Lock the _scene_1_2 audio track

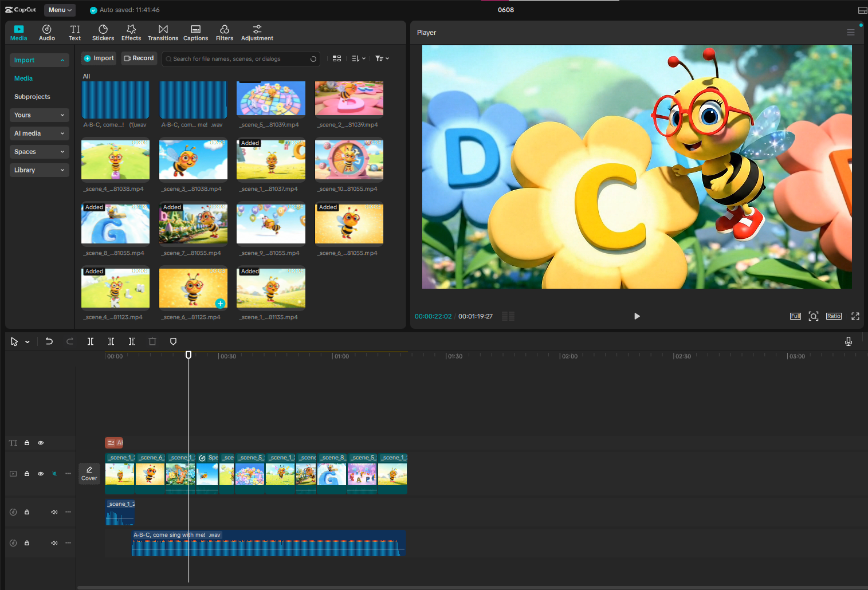point(27,512)
